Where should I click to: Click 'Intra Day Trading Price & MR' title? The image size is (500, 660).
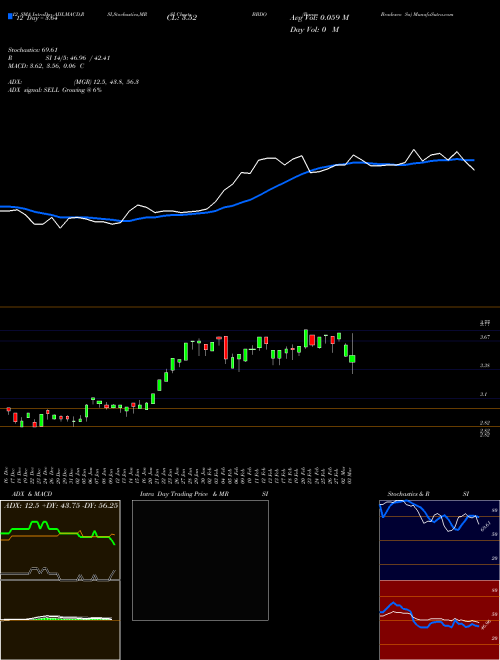coord(185,494)
